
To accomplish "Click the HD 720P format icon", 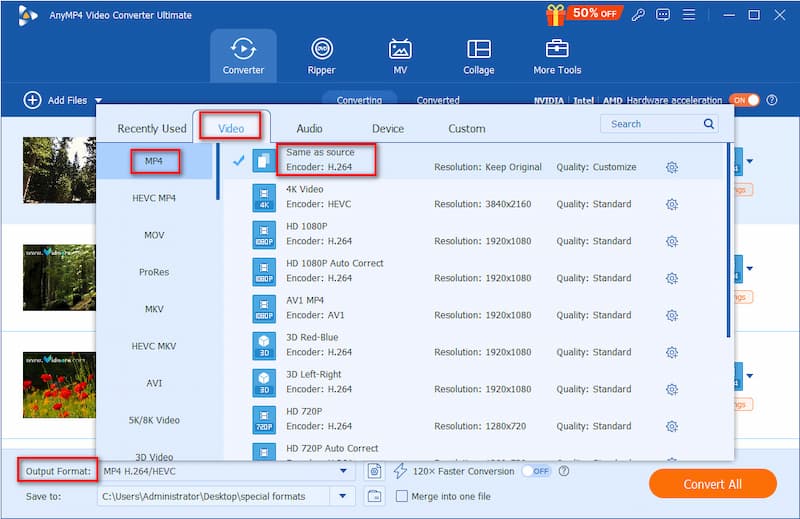I will (x=264, y=419).
